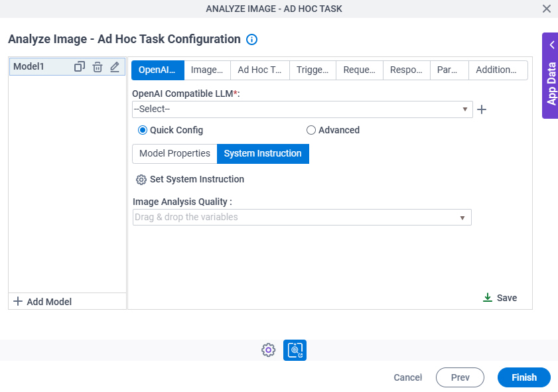Viewport: 558px width, 392px height.
Task: Switch to the OpenAI tab
Action: pos(158,70)
